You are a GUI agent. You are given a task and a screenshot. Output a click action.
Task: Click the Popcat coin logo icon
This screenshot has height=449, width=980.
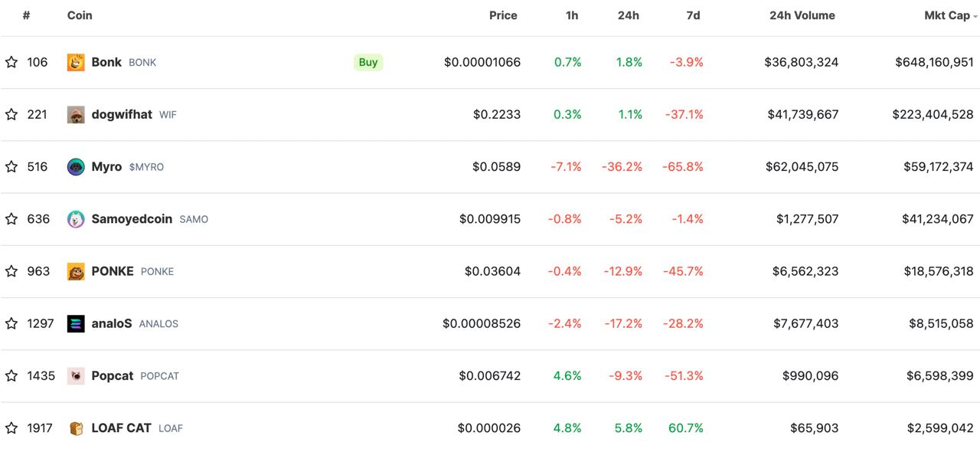coord(76,375)
